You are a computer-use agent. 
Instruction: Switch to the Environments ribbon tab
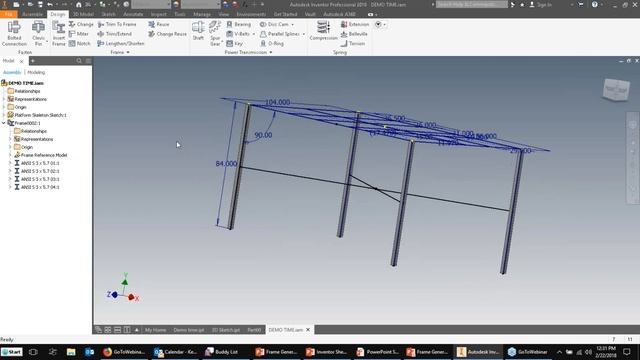[251, 14]
